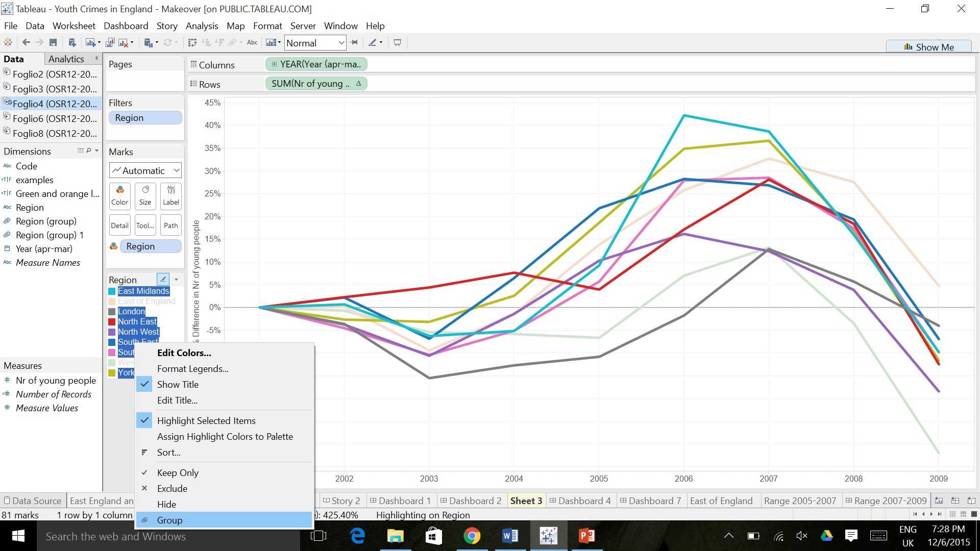The height and width of the screenshot is (551, 980).
Task: Switch to the Dashboard 4 tab
Action: tap(580, 501)
